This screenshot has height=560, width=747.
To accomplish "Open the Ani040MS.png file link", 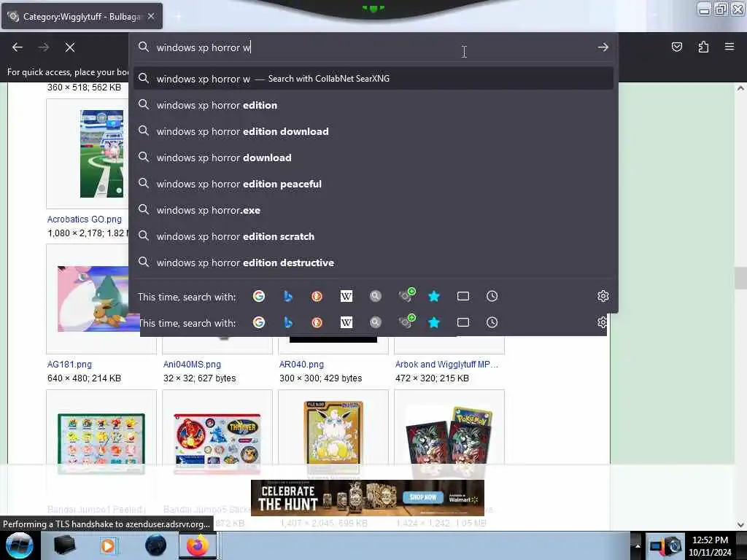I will point(192,365).
